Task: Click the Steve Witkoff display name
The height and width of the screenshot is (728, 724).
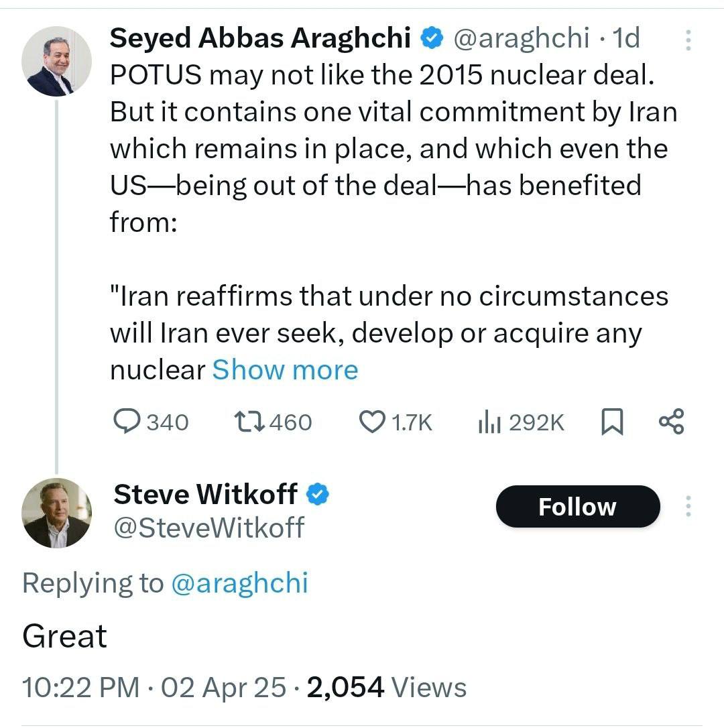Action: pyautogui.click(x=205, y=495)
